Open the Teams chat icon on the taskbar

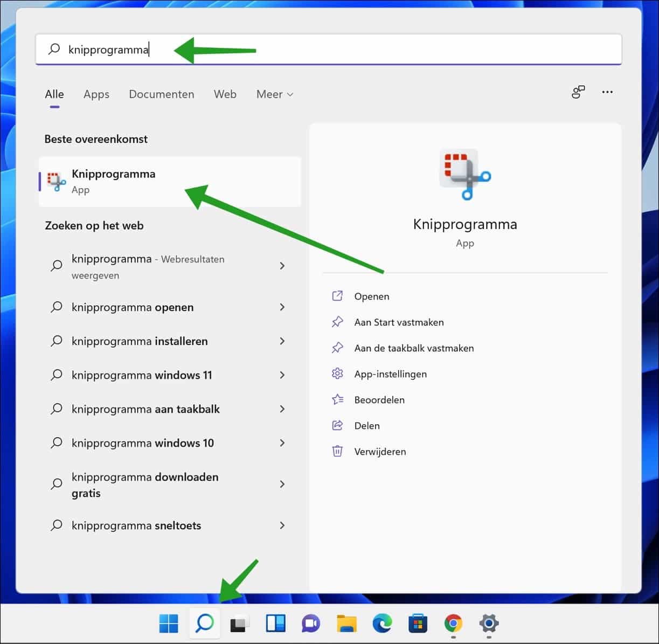(x=311, y=623)
